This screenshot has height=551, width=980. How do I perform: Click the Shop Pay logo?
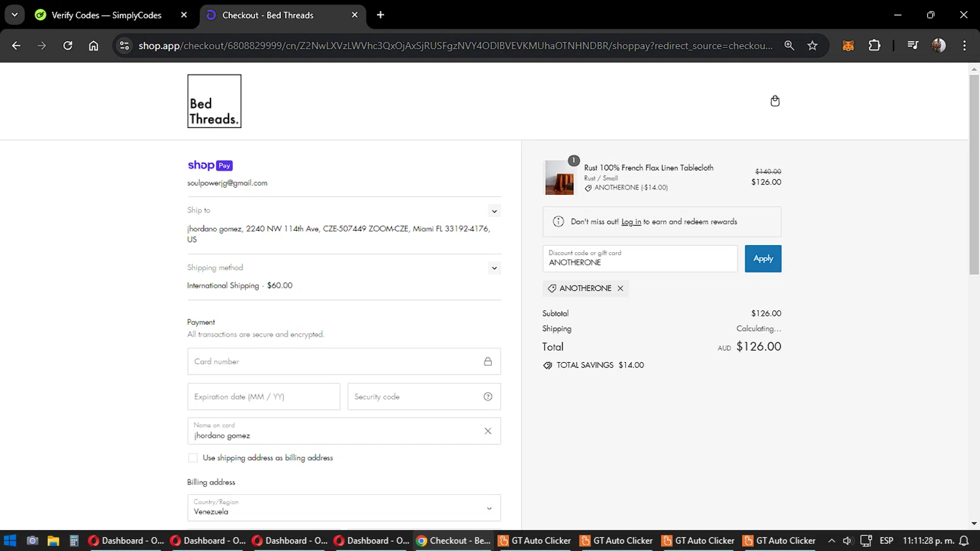coord(210,165)
